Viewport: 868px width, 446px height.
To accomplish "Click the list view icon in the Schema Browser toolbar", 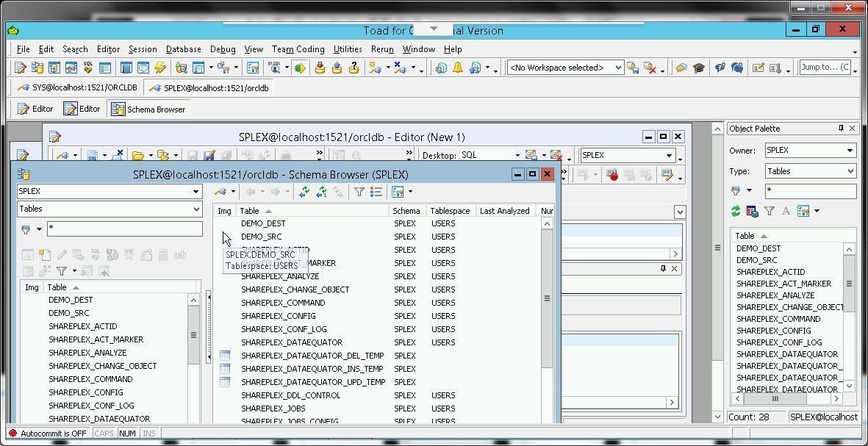I will [x=376, y=192].
